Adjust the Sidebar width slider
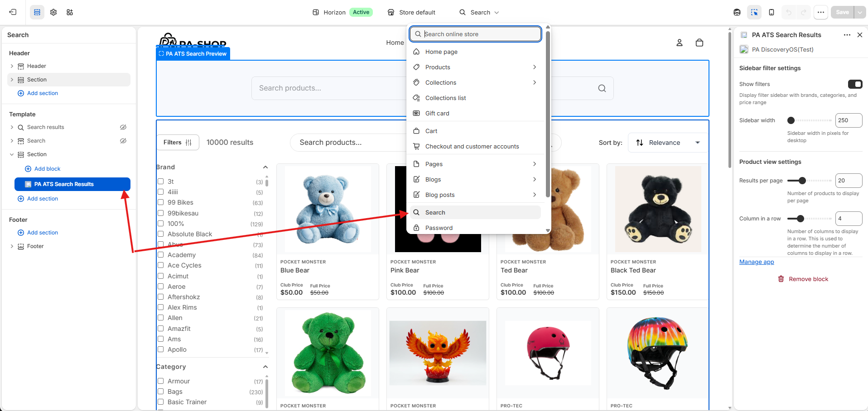Image resolution: width=868 pixels, height=411 pixels. 791,120
